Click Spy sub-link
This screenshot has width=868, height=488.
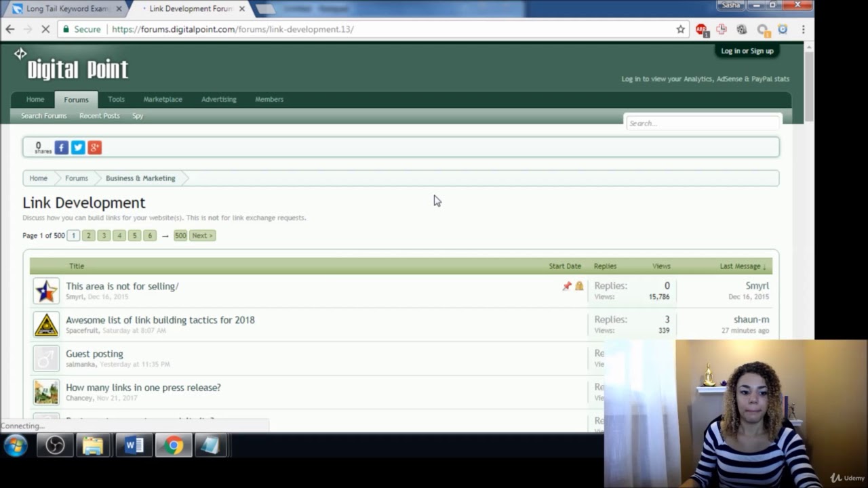click(138, 116)
